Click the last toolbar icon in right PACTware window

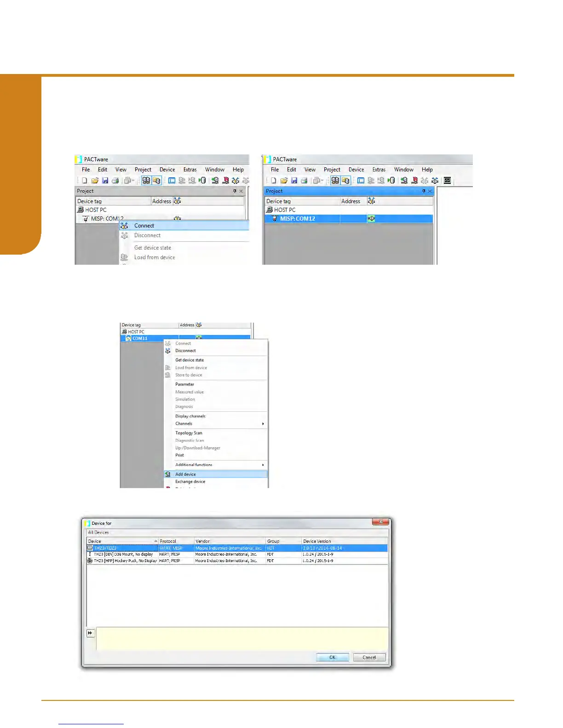pos(447,181)
